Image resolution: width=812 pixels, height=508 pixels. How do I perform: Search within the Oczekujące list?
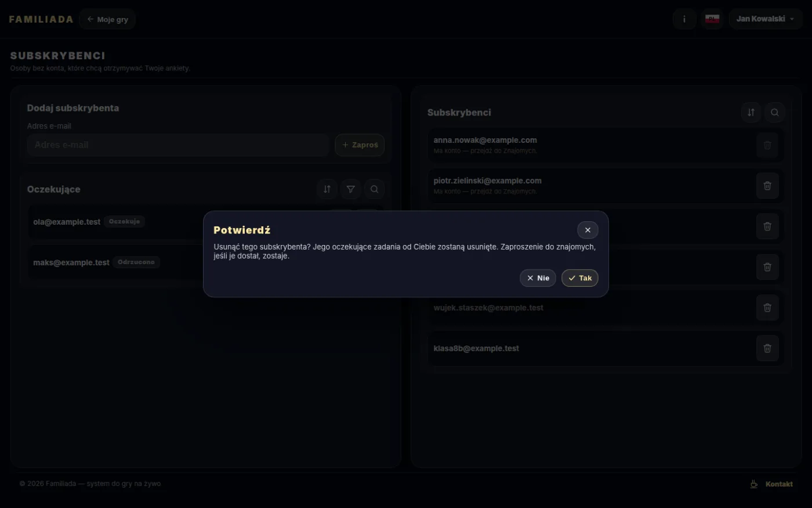375,189
